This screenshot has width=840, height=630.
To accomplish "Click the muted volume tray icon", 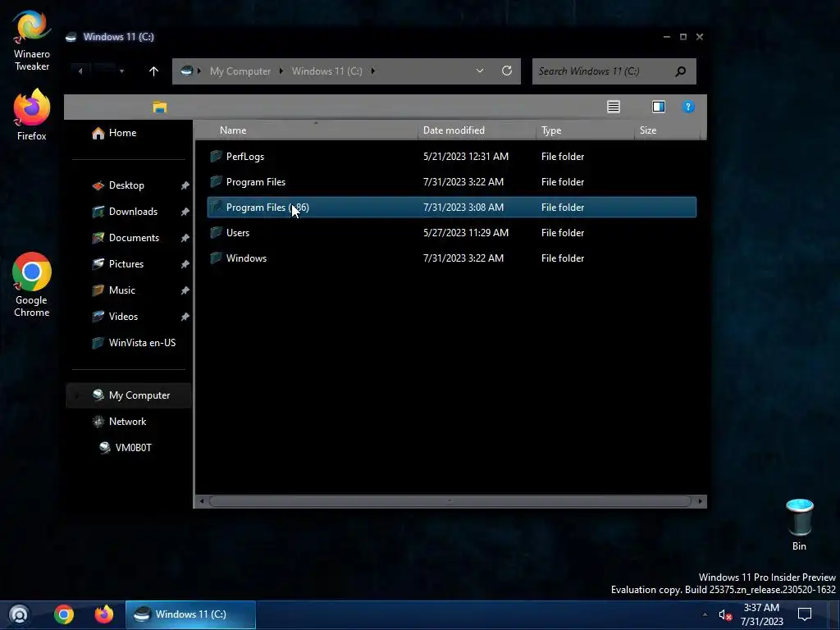I will pos(725,615).
